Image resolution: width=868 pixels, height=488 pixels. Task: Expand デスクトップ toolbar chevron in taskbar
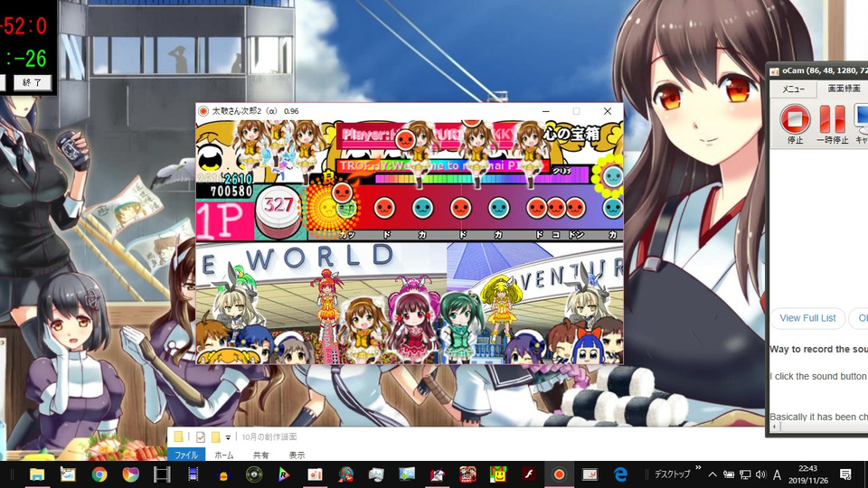pyautogui.click(x=698, y=468)
